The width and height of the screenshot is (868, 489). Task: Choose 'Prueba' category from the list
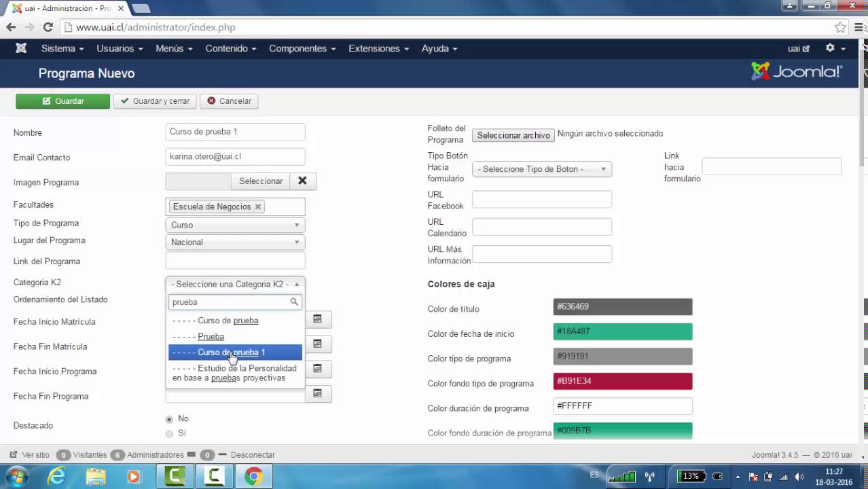coord(235,336)
